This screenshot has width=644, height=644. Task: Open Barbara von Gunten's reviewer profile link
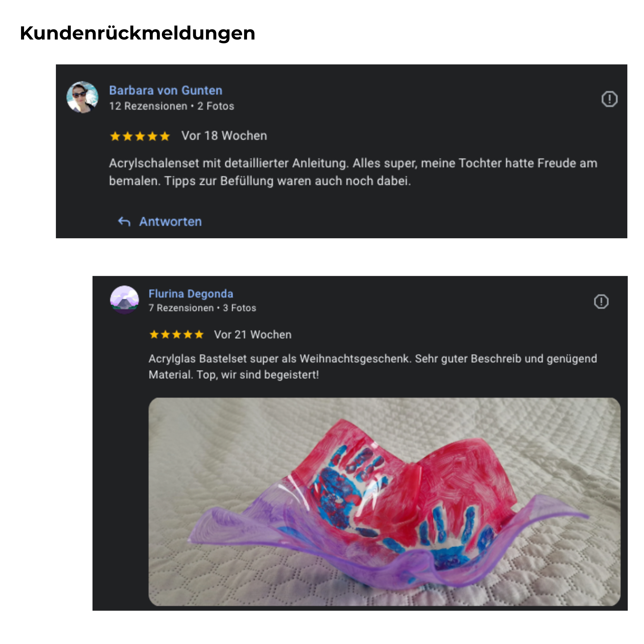coord(166,90)
